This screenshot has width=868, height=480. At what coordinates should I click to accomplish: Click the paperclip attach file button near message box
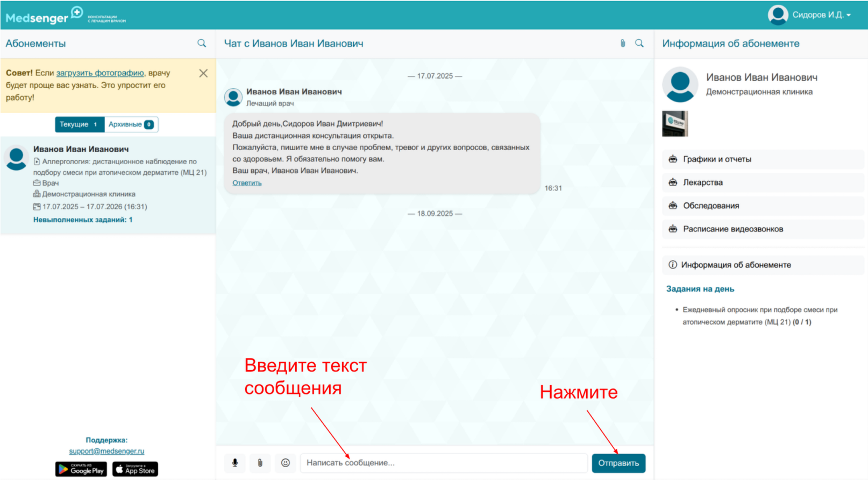point(260,463)
